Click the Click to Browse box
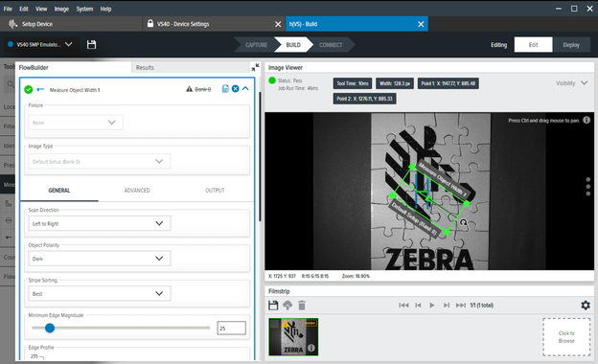The height and width of the screenshot is (364, 598). [x=566, y=337]
